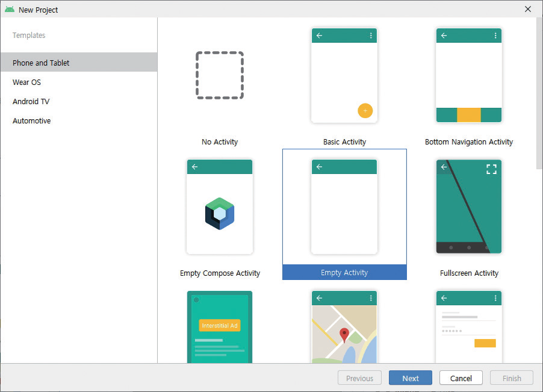Click the Bottom Navigation Activity label
543x392 pixels.
coord(469,142)
